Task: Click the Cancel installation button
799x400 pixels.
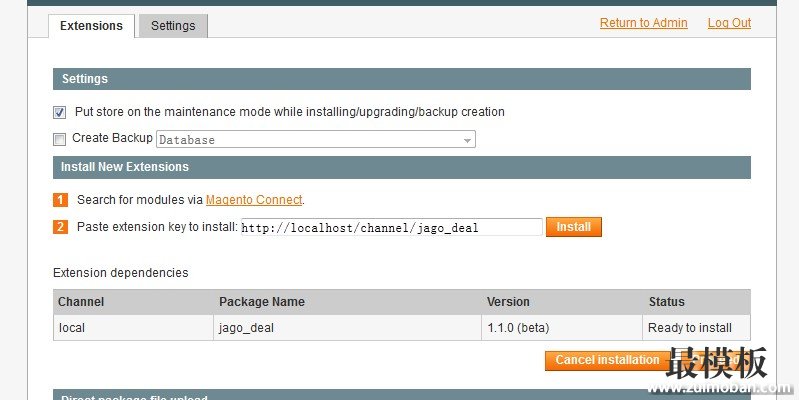Action: pyautogui.click(x=607, y=360)
